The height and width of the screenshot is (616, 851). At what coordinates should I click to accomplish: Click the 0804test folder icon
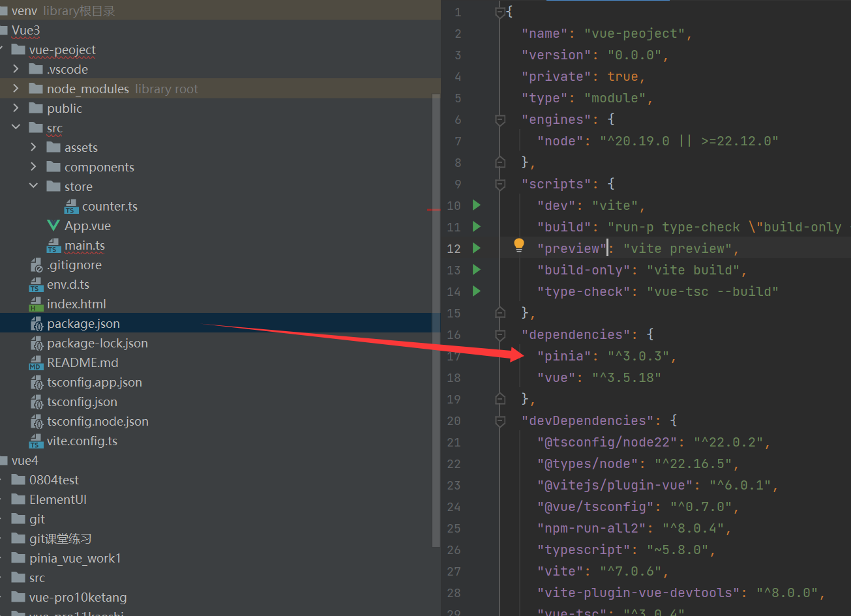[x=18, y=480]
